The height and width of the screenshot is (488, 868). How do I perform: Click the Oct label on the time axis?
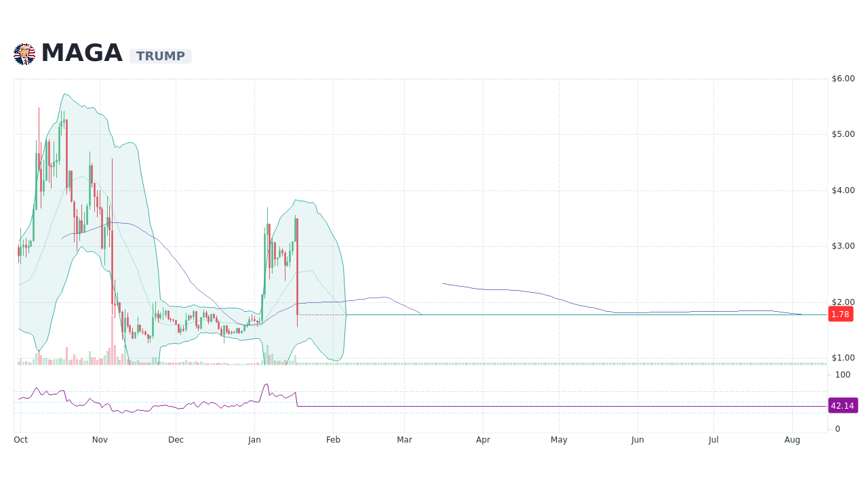click(20, 439)
